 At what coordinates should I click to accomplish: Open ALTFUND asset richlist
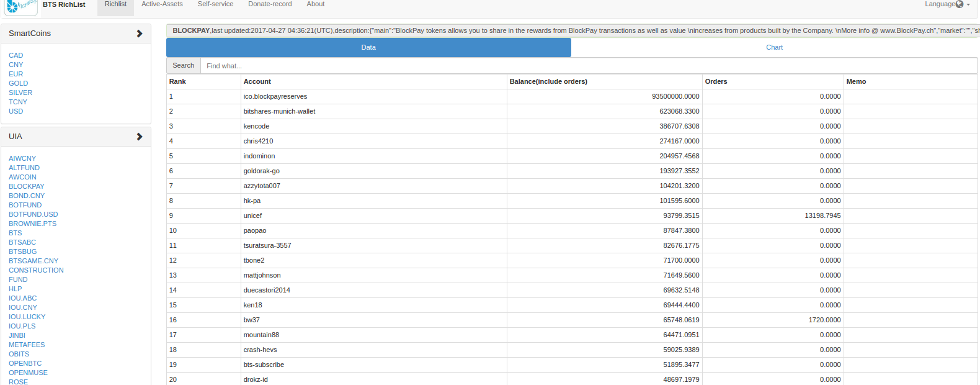[x=24, y=168]
